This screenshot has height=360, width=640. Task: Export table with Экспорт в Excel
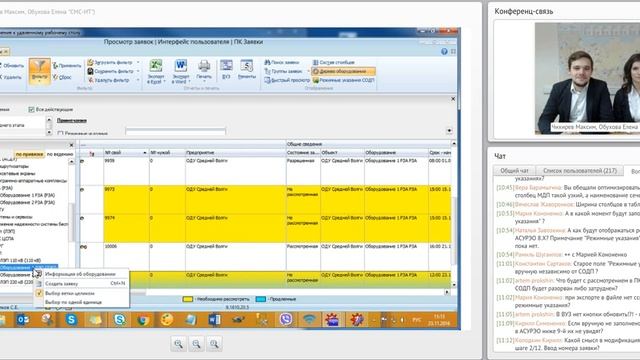(x=156, y=71)
